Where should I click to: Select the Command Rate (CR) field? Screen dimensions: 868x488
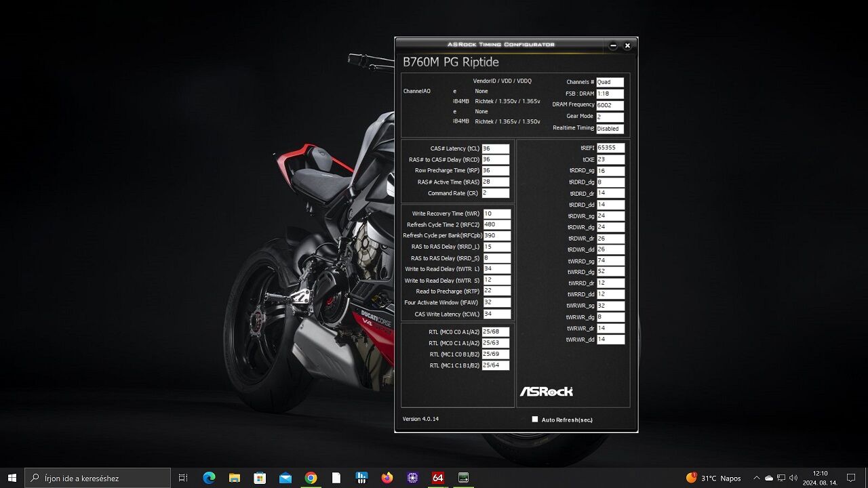495,193
